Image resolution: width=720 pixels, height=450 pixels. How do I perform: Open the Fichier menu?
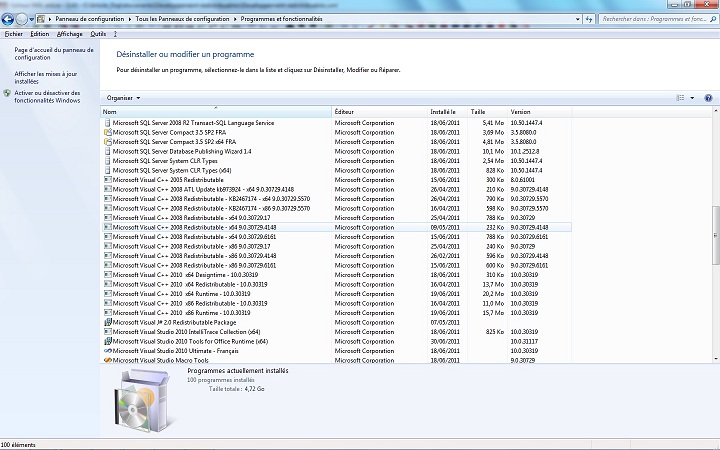tap(14, 33)
